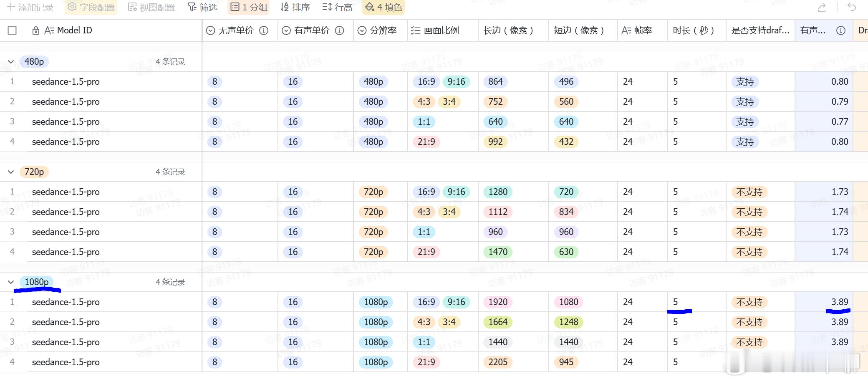This screenshot has height=384, width=868.
Task: Adjust 行高 row height setting
Action: [x=337, y=7]
